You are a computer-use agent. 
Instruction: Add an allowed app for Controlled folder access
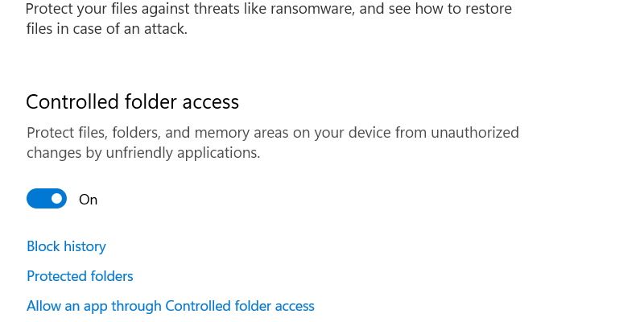170,306
